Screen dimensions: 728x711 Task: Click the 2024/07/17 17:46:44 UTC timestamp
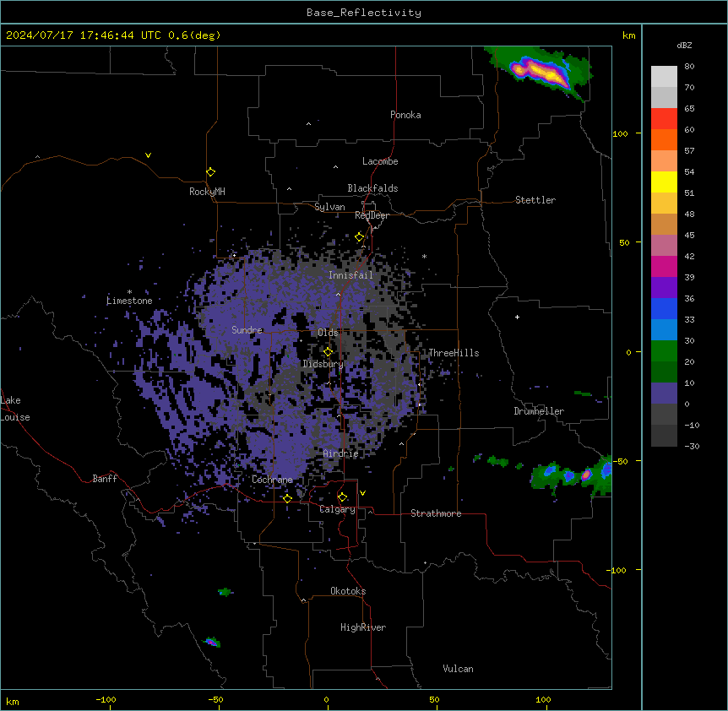84,35
